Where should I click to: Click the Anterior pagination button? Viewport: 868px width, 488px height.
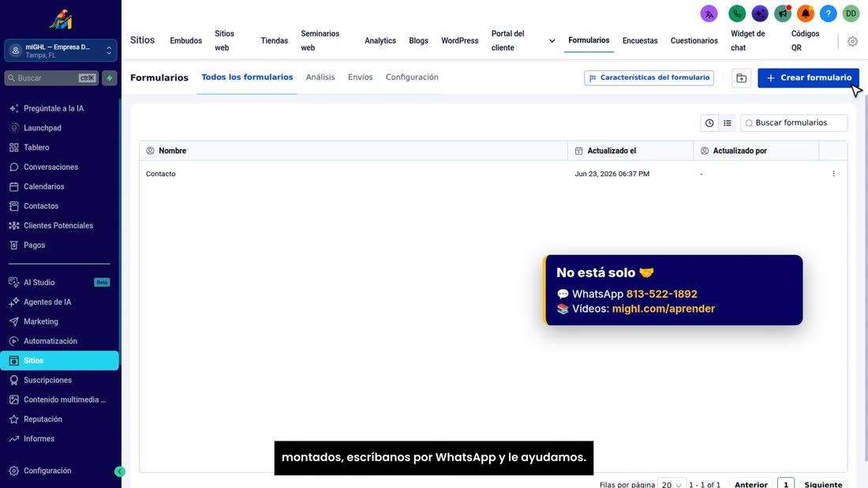(x=750, y=485)
